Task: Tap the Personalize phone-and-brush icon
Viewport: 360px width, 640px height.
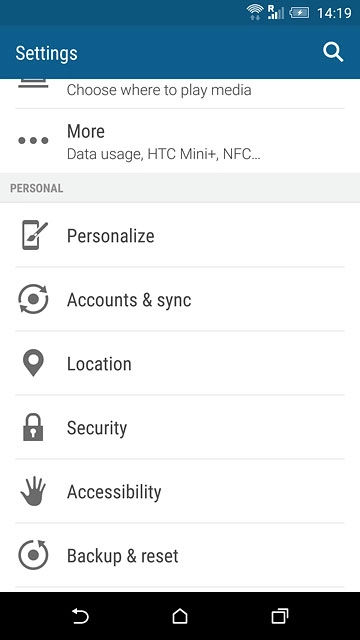Action: point(34,235)
